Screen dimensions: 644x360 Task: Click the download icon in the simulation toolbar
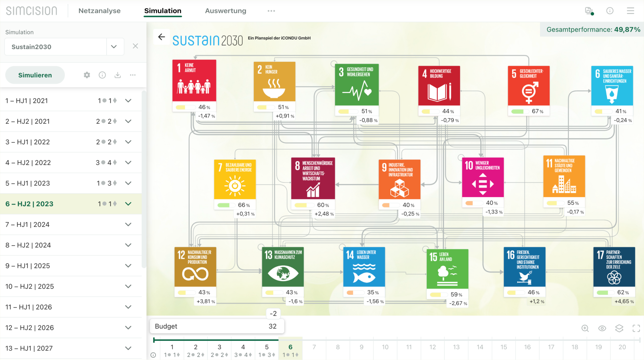coord(117,75)
